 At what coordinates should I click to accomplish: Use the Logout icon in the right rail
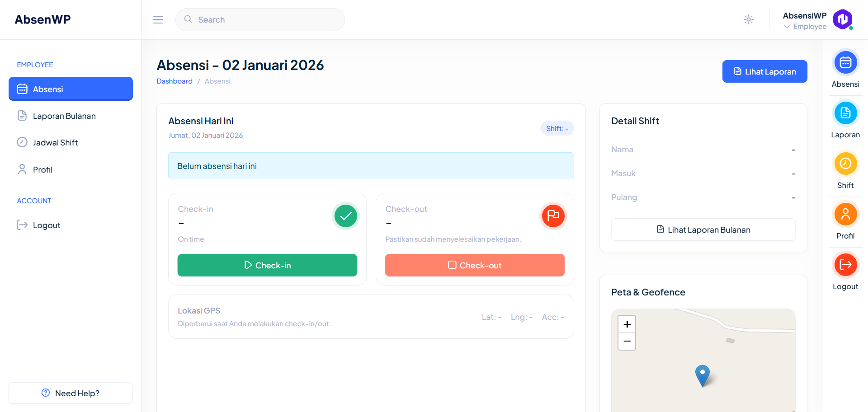845,264
